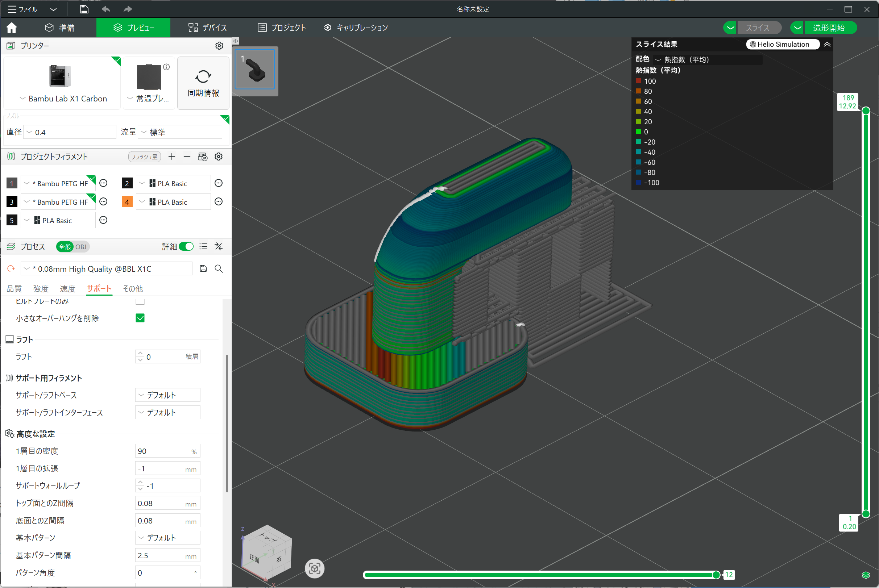Screen dimensions: 879x588
Task: Click the view reset cube icon
Action: [314, 569]
